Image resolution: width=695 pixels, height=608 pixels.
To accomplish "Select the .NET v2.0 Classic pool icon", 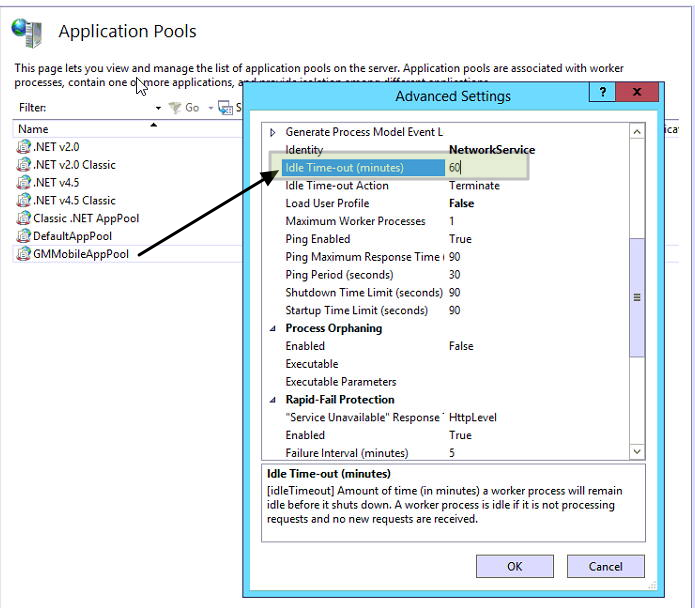I will coord(24,165).
